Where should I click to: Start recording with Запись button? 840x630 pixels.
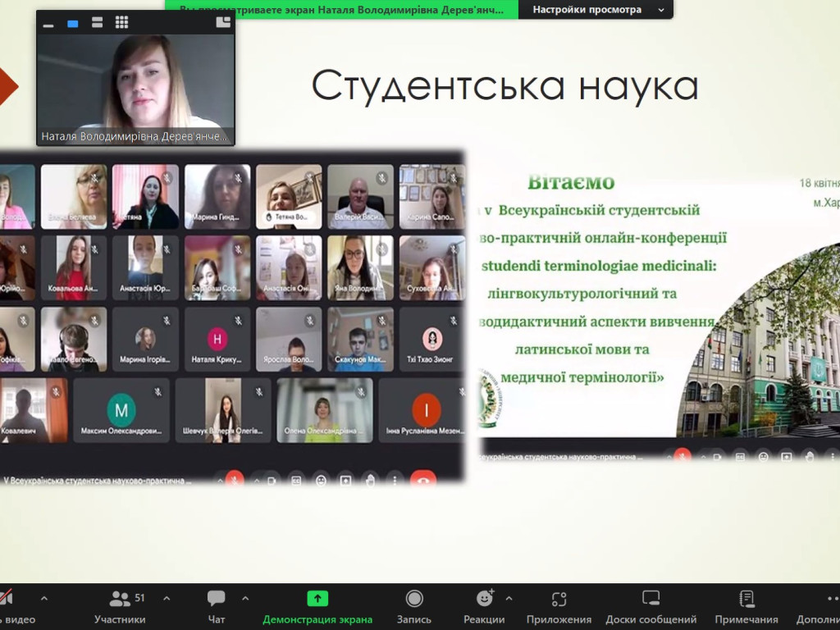(414, 607)
